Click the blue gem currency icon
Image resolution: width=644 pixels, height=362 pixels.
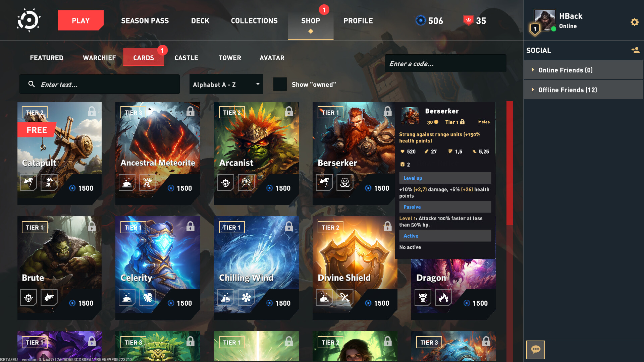tap(420, 20)
